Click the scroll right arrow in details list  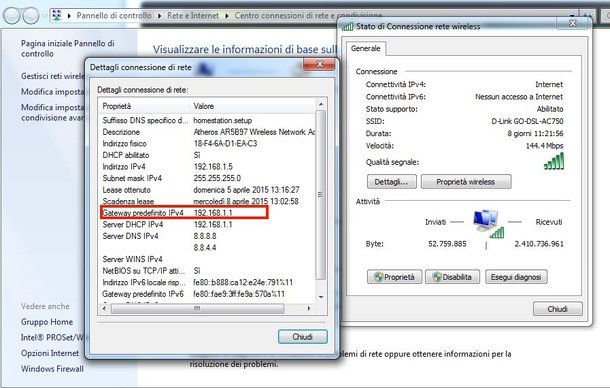point(309,309)
